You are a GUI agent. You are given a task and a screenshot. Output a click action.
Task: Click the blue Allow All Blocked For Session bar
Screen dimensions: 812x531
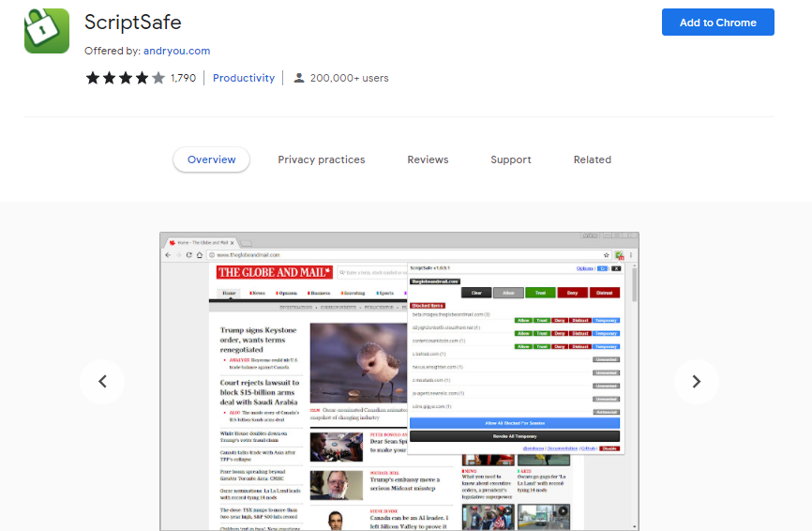[515, 424]
